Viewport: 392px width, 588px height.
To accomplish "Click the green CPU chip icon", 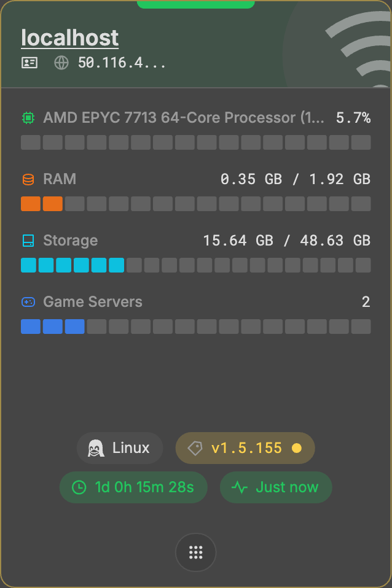I will (x=28, y=117).
